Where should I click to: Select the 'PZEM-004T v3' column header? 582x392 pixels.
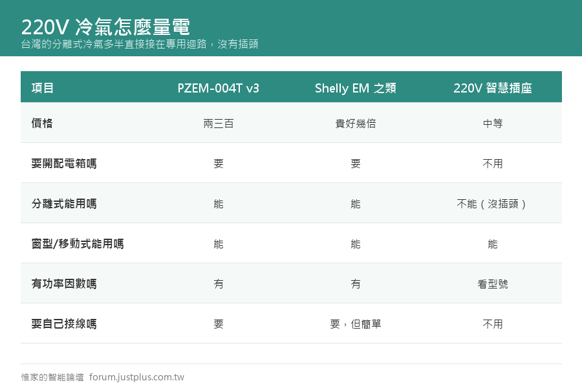219,88
